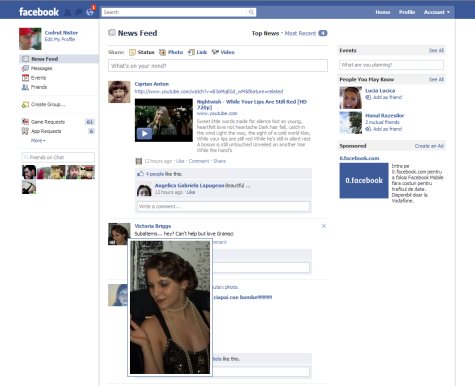The width and height of the screenshot is (475, 386).
Task: Open notifications globe icon in header
Action: click(90, 12)
